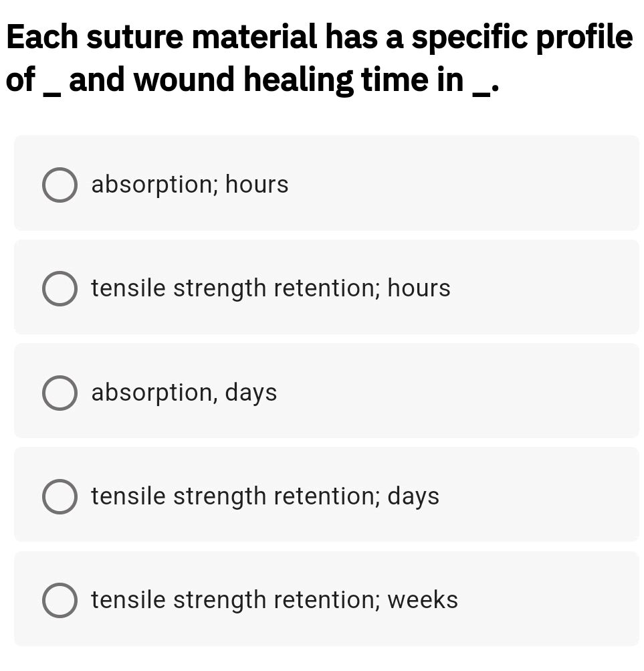
Task: Select the 'absorption; hours' radio button
Action: 60,185
